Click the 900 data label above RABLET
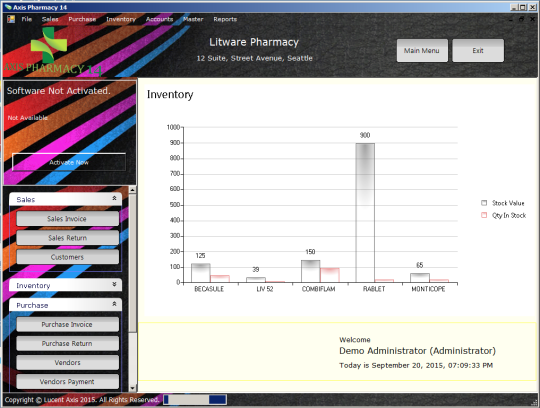540x408 pixels. pos(365,135)
